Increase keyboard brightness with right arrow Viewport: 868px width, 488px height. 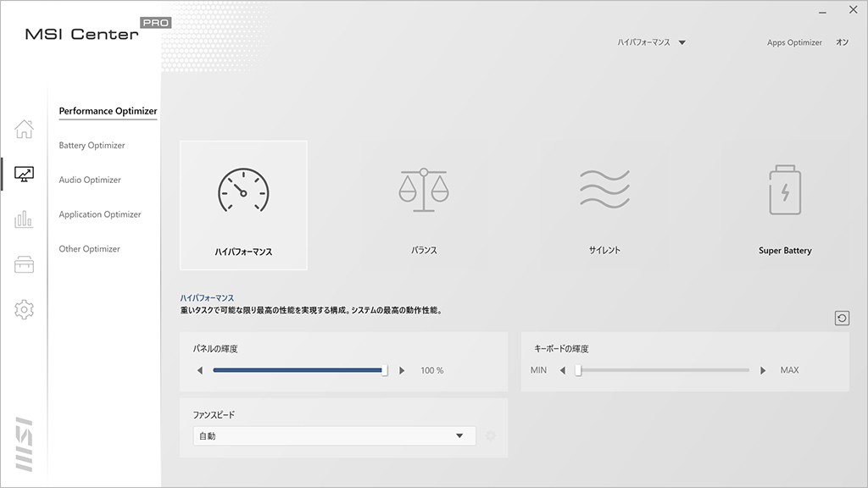(763, 370)
